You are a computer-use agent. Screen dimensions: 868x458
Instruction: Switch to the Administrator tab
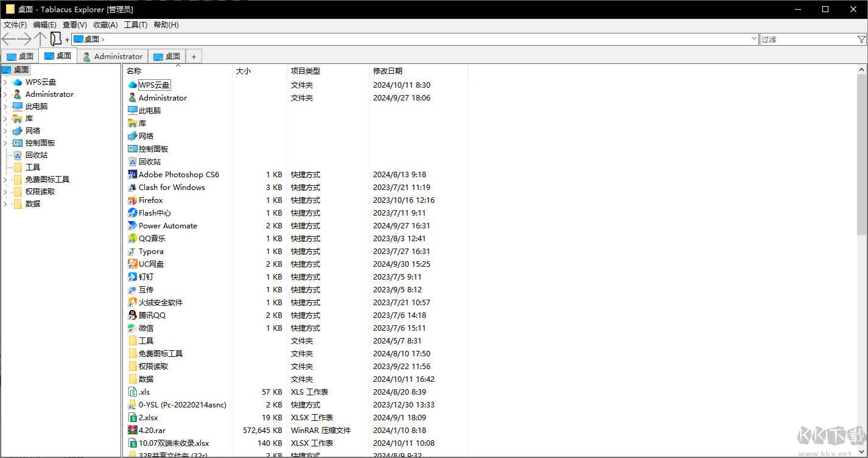(113, 56)
